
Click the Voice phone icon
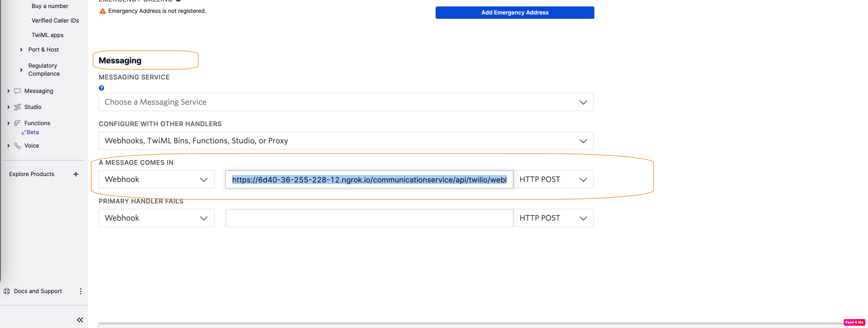[17, 146]
